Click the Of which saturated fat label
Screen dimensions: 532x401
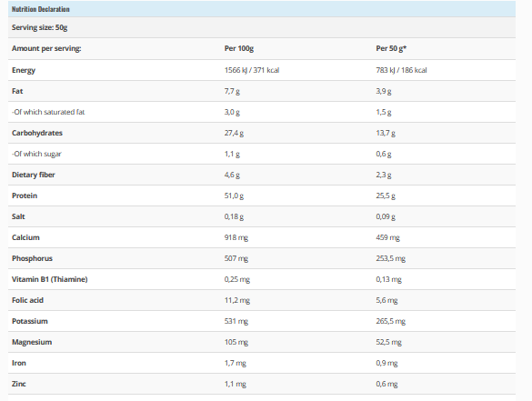click(x=48, y=112)
